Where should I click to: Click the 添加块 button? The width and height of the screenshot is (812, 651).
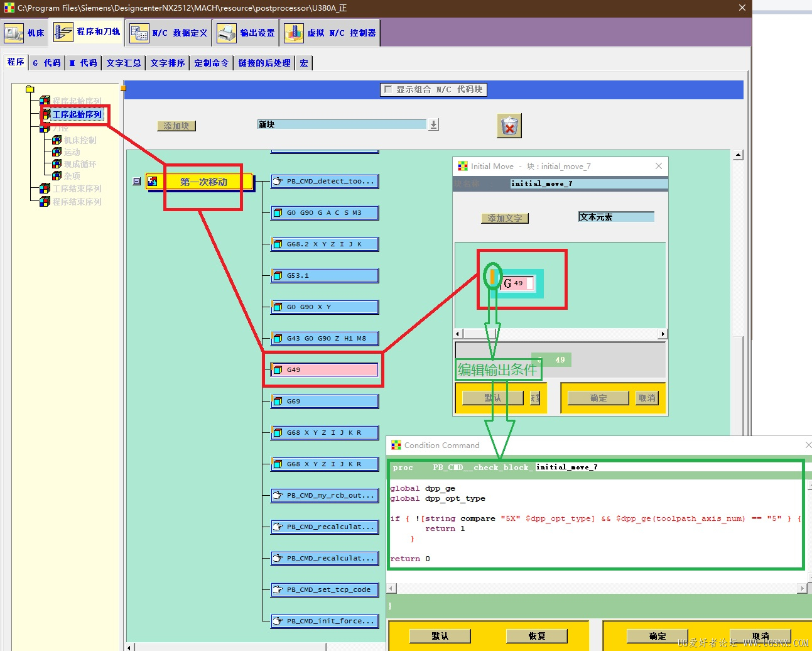176,126
